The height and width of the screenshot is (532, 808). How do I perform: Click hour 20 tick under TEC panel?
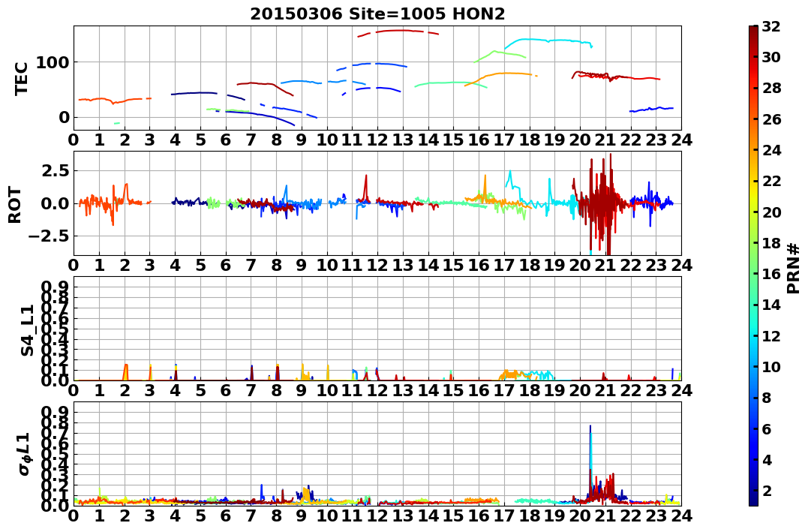point(580,139)
